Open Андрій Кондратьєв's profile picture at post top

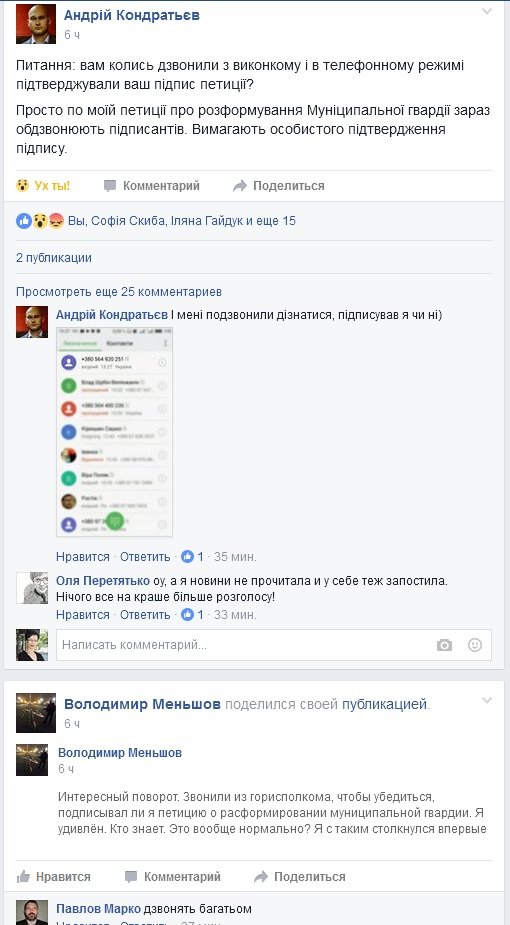(x=36, y=24)
